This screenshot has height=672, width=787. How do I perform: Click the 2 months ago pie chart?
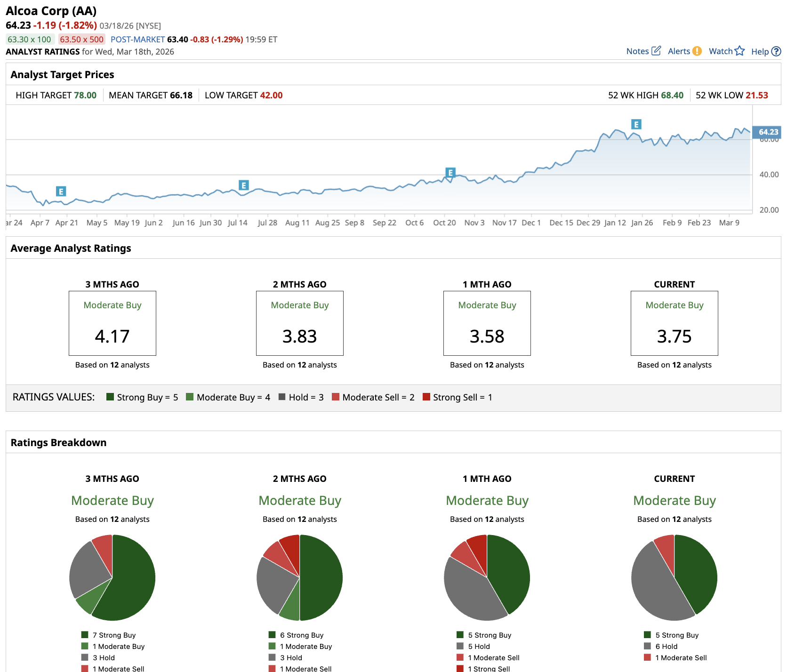pyautogui.click(x=299, y=577)
